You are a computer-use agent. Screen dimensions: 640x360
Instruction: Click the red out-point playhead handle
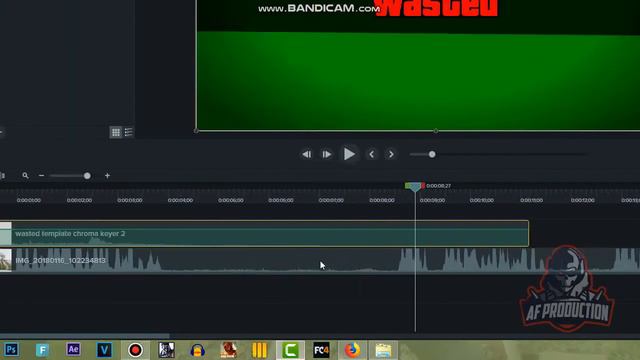[x=423, y=186]
